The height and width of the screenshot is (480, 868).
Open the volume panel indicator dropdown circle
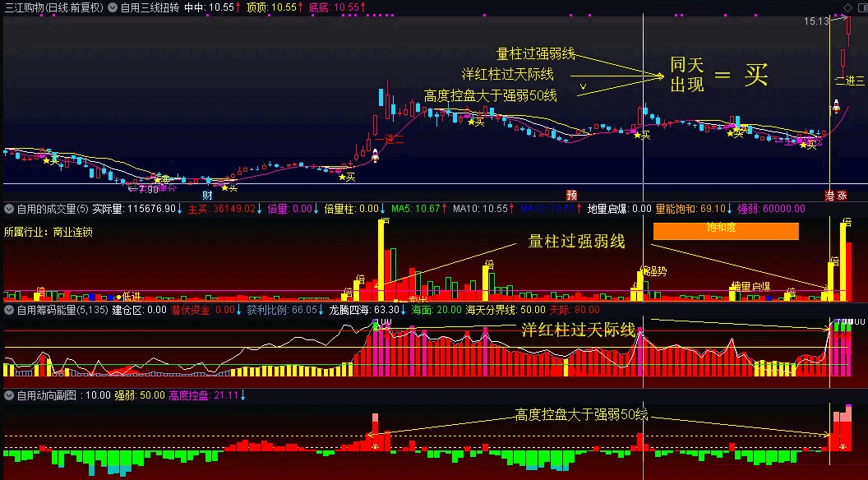9,209
